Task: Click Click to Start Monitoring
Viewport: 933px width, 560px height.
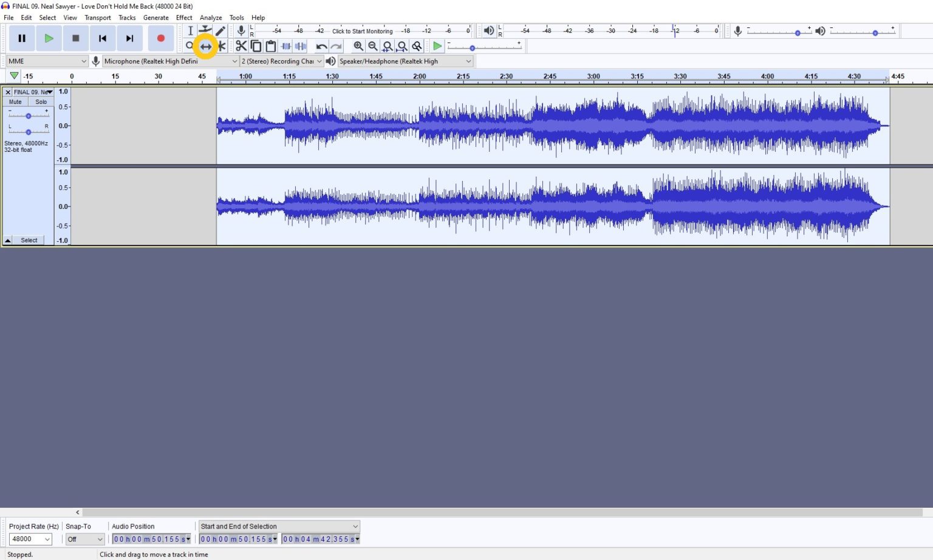Action: [x=362, y=30]
